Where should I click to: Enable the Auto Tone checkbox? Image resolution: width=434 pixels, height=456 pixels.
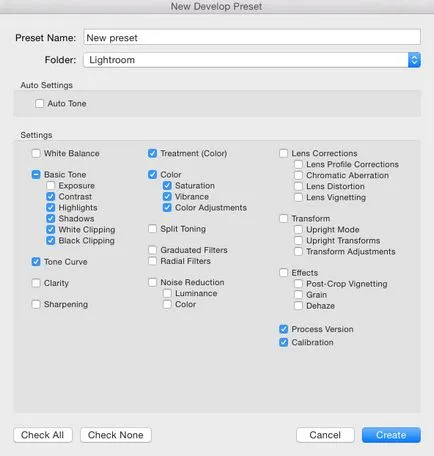click(39, 103)
